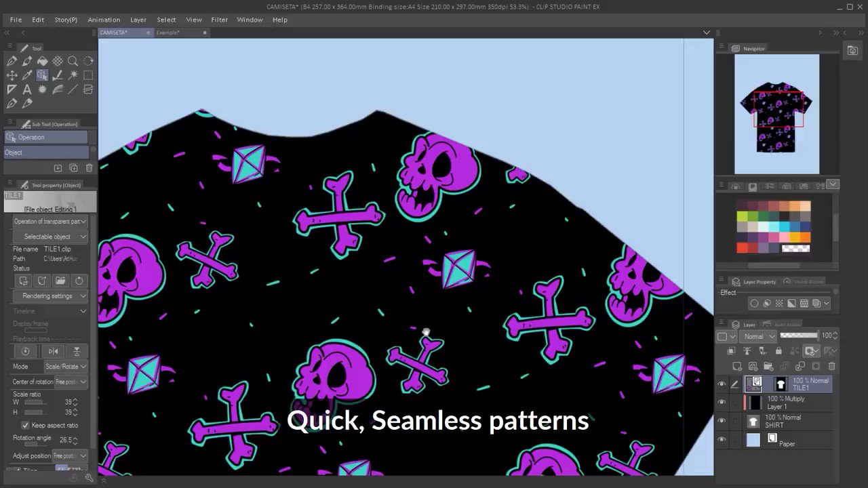Pick the orange swatch in color set
Image resolution: width=868 pixels, height=488 pixels.
pyautogui.click(x=805, y=237)
